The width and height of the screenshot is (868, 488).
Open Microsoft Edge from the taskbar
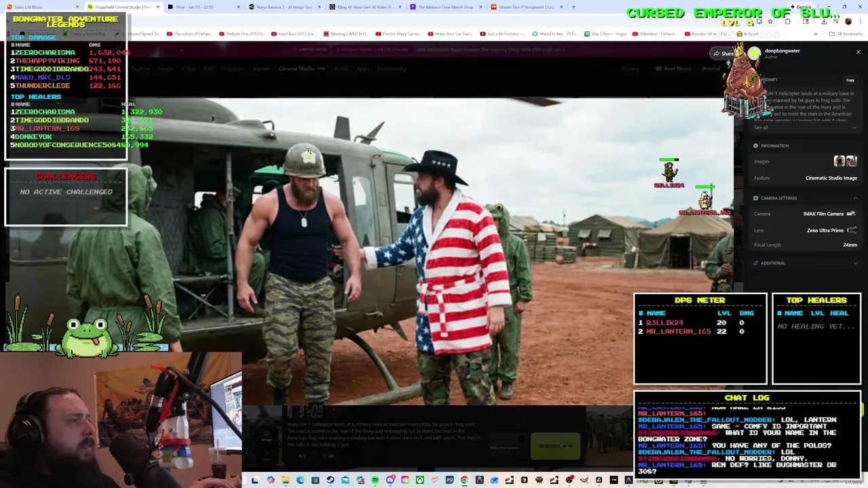coord(300,481)
